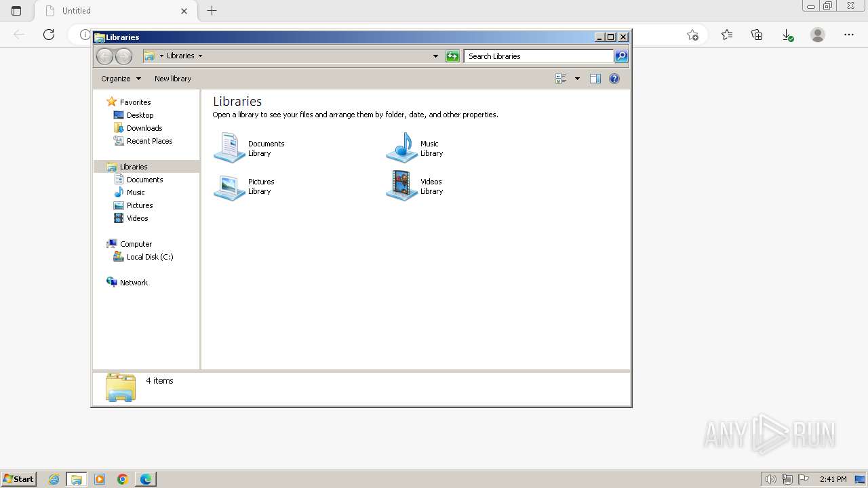Select the Untitled tab in Edge

(115, 11)
